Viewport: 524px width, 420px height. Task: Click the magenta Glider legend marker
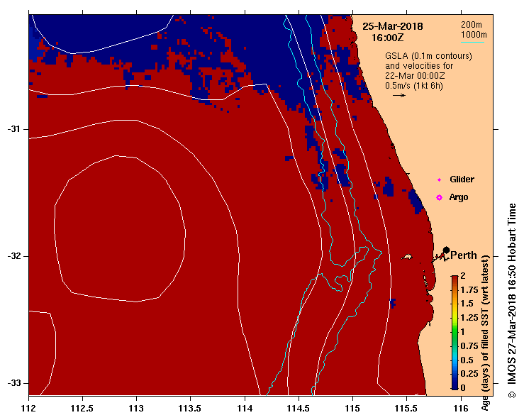pos(439,180)
